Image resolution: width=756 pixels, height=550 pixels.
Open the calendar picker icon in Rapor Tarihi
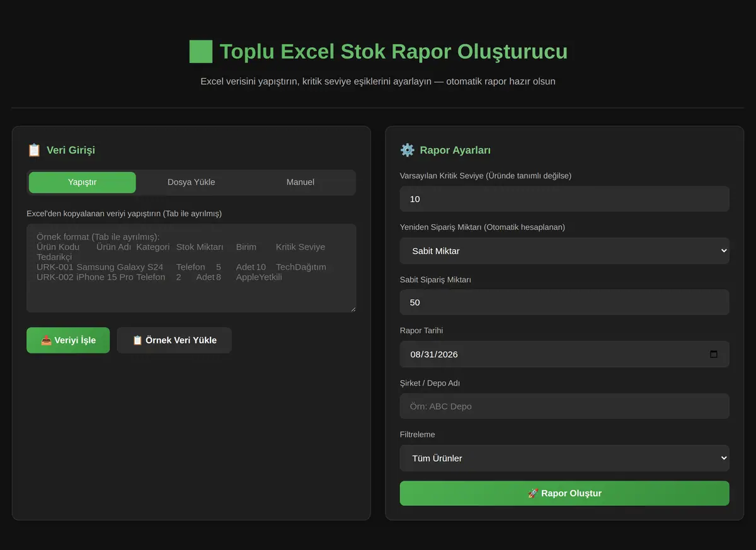714,354
